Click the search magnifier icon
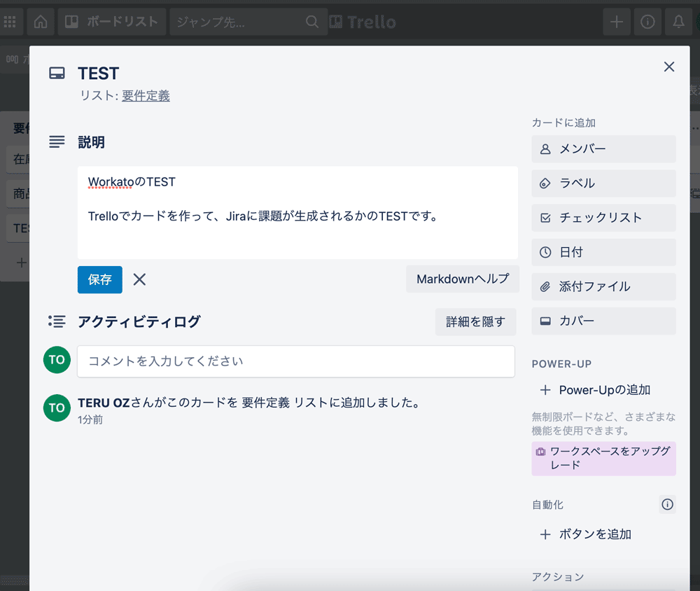Viewport: 700px width, 591px height. (312, 22)
